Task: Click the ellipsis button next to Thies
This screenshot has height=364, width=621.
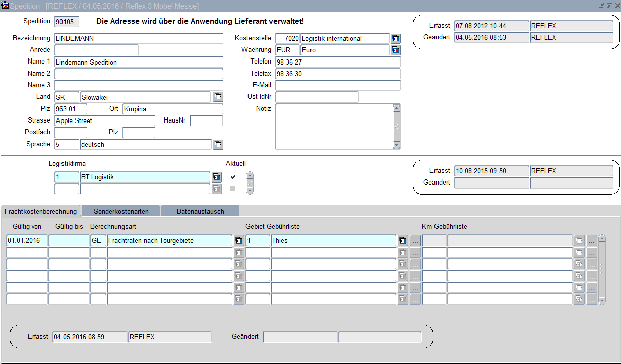Action: (x=415, y=241)
